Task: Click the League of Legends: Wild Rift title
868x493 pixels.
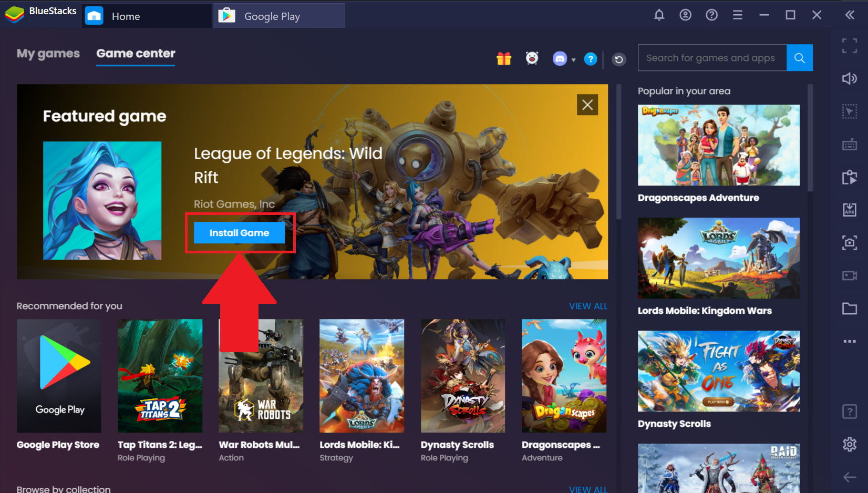Action: coord(288,165)
